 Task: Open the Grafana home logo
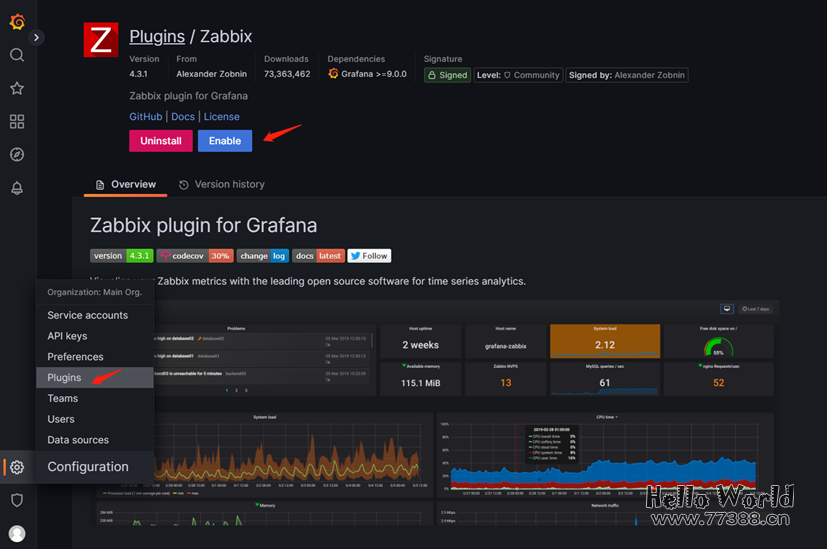(17, 22)
